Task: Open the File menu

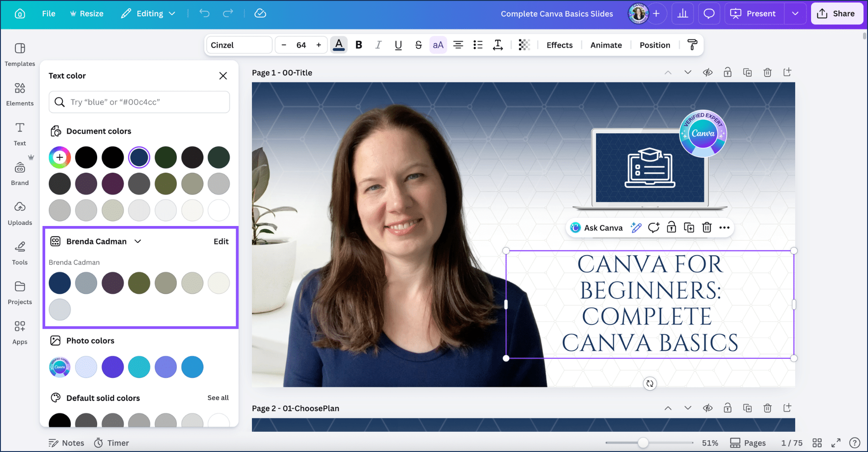Action: point(48,14)
